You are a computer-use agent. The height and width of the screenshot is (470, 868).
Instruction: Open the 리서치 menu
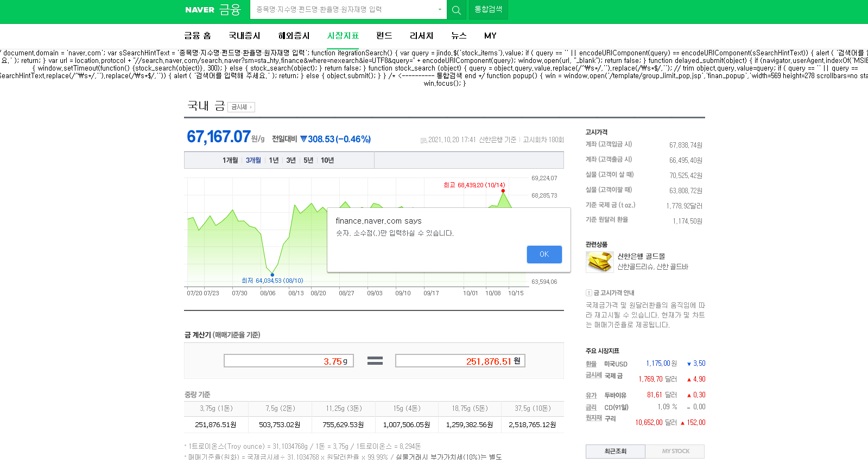pos(422,36)
